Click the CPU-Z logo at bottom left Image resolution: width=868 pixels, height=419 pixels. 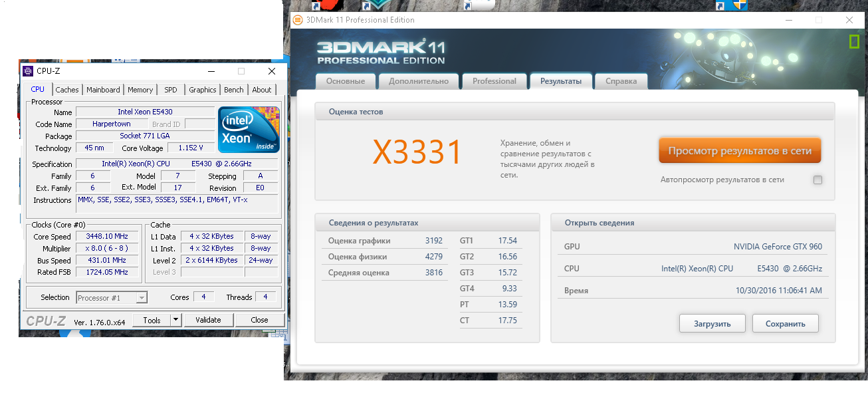[46, 321]
